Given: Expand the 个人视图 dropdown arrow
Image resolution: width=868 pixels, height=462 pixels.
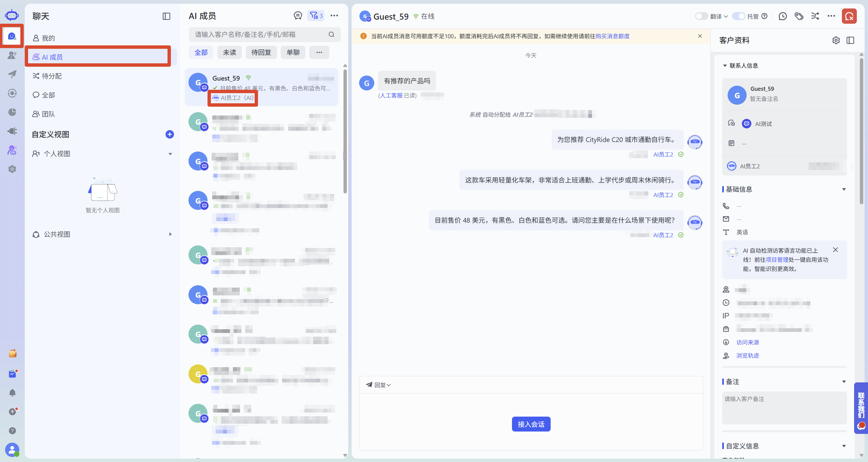Looking at the screenshot, I should pyautogui.click(x=170, y=154).
